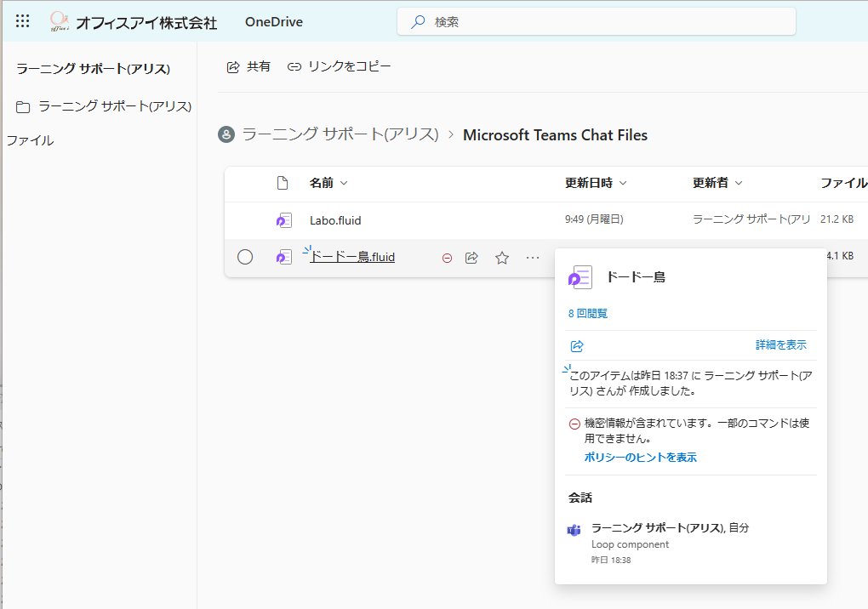Open the ドードー鳥.fluid file
868x609 pixels.
click(352, 257)
